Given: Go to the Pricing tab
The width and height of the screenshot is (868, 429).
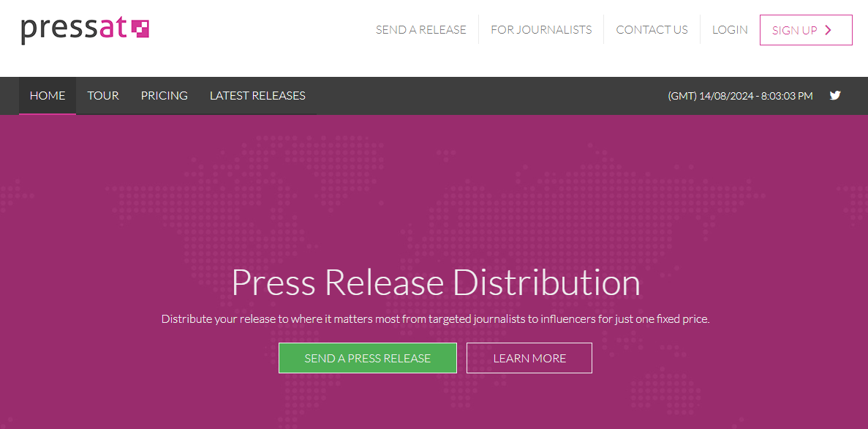Looking at the screenshot, I should (x=165, y=96).
